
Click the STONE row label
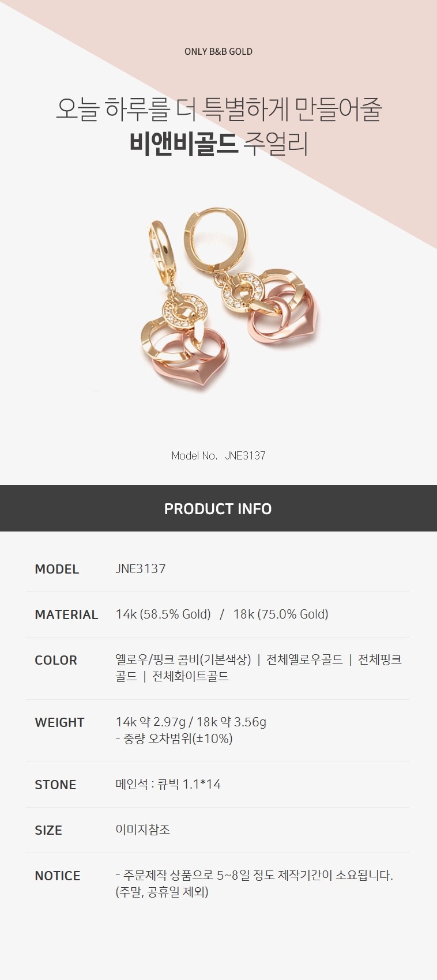[55, 785]
